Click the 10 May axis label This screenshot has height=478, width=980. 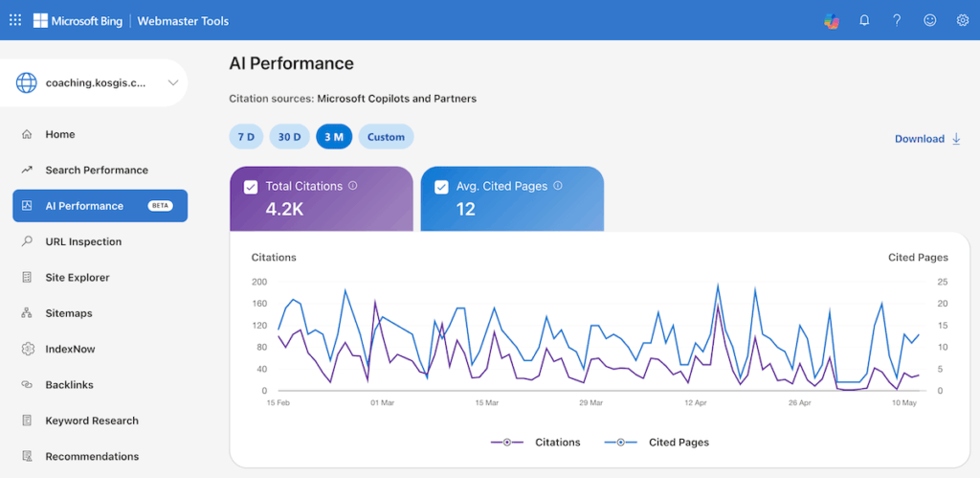(x=905, y=403)
